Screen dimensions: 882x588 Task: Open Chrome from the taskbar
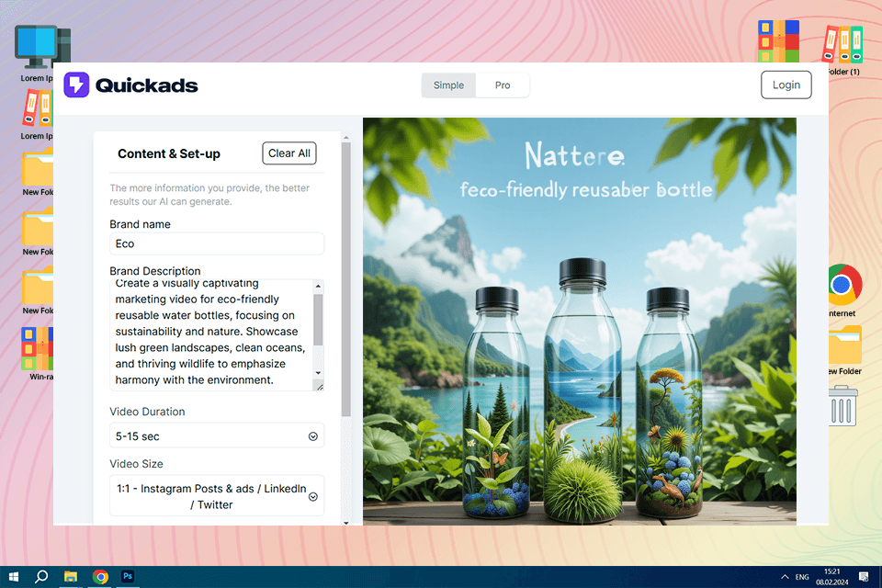(100, 577)
